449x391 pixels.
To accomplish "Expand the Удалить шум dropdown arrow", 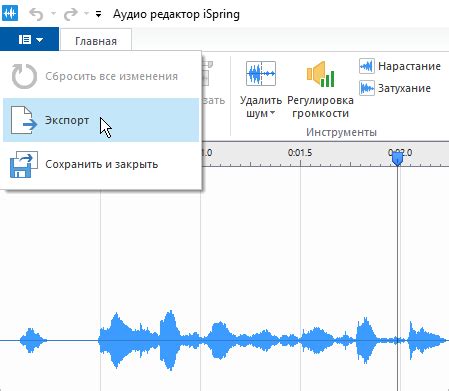I will pos(272,113).
